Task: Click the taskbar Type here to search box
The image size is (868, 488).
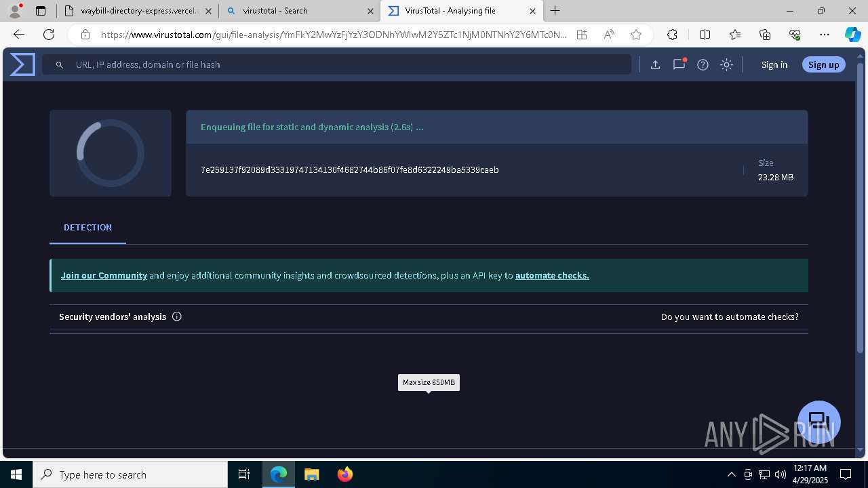Action: pos(130,474)
